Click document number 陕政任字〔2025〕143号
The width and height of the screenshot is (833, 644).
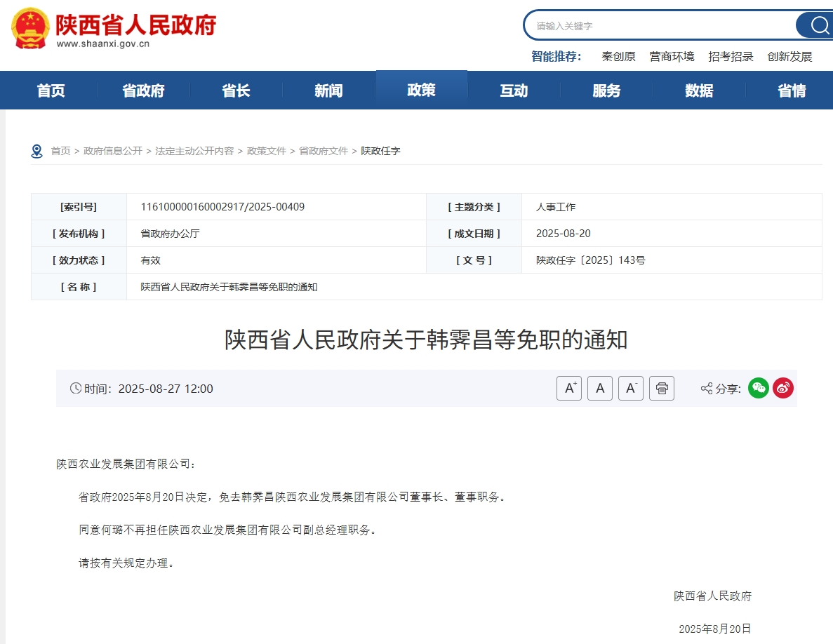click(x=590, y=260)
